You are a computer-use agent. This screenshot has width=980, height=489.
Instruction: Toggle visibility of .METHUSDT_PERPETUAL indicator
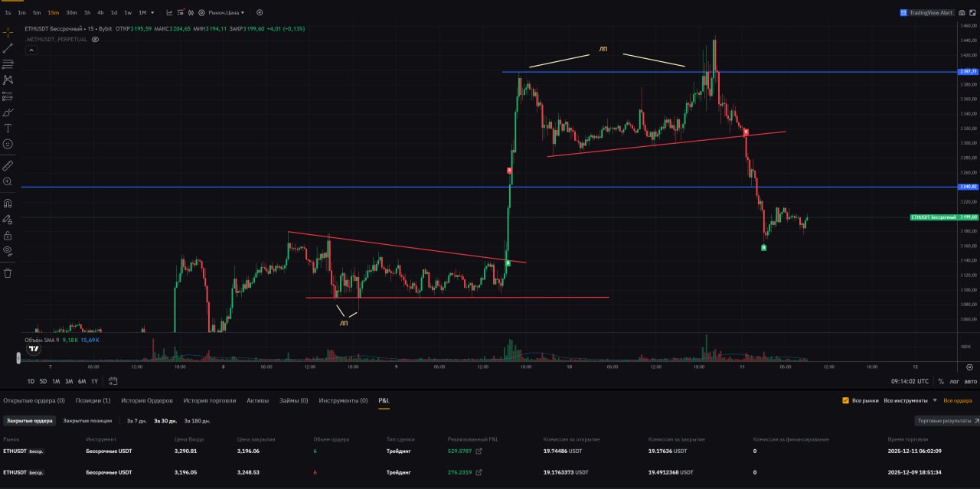click(95, 38)
